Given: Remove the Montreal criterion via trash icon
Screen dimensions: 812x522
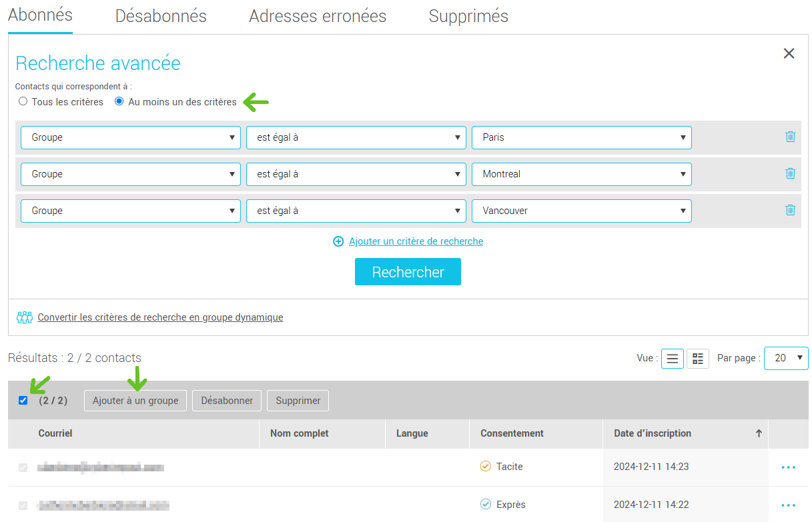Looking at the screenshot, I should tap(790, 173).
